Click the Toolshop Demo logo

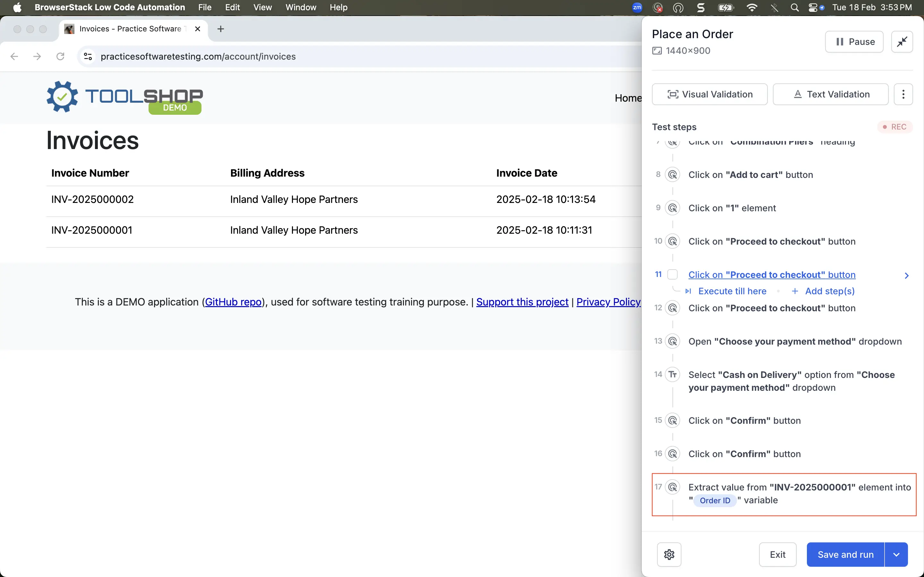[124, 97]
